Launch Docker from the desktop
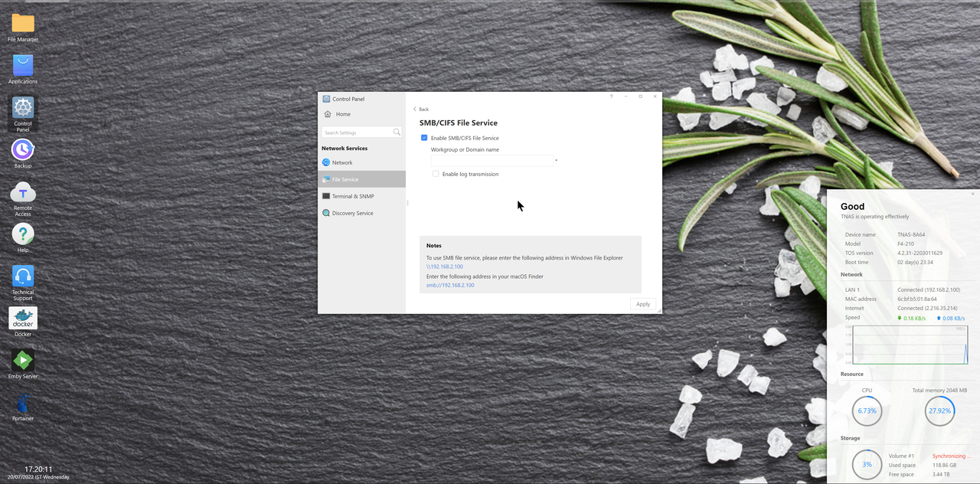Viewport: 980px width, 484px height. [23, 318]
